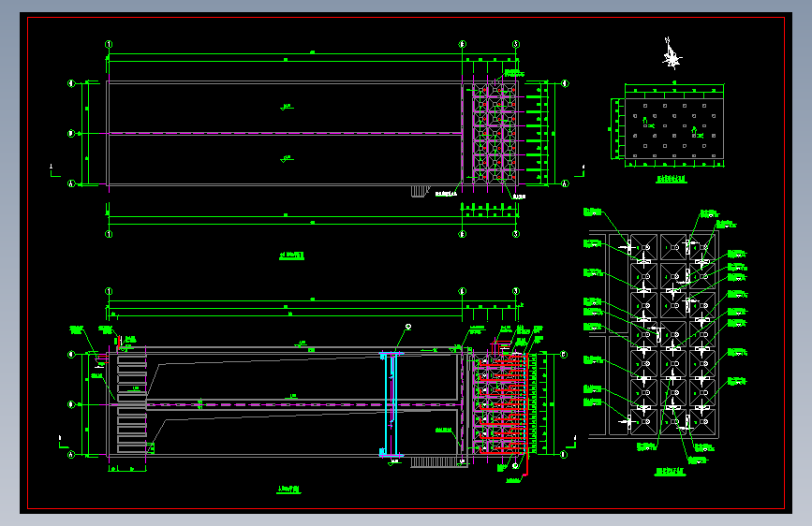812x526 pixels.
Task: Select the upper baffle channels in the lower plan
Action: coord(131,377)
